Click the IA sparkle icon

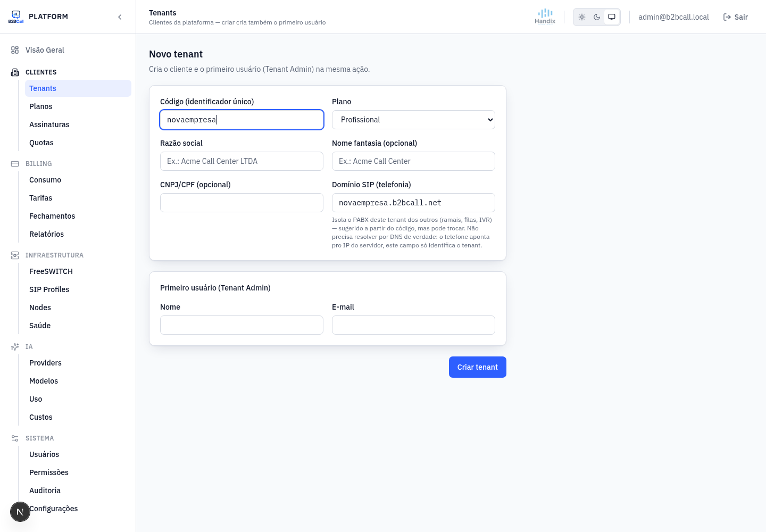[15, 347]
